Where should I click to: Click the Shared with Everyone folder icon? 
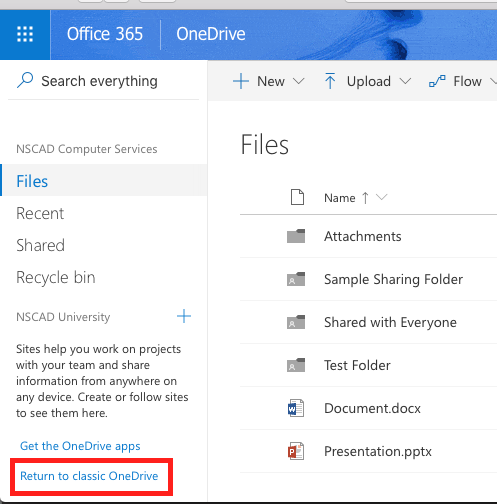(x=296, y=322)
